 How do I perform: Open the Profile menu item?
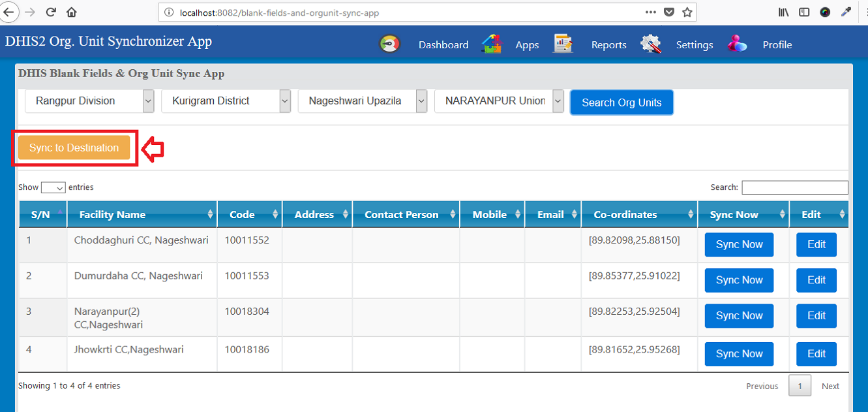[x=777, y=45]
